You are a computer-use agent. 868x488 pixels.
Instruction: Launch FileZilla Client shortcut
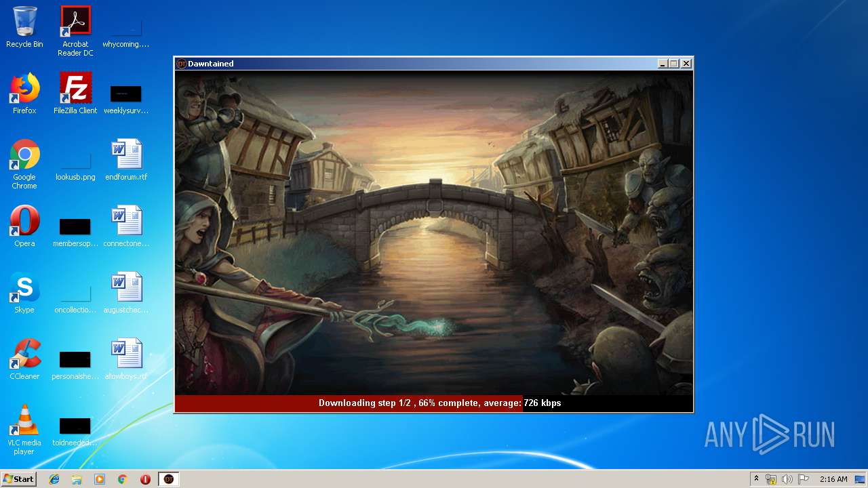click(75, 94)
